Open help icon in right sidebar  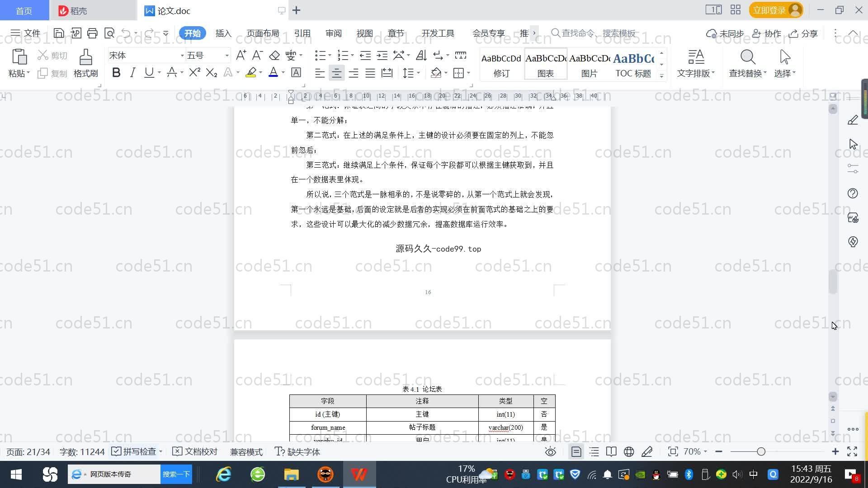click(853, 193)
